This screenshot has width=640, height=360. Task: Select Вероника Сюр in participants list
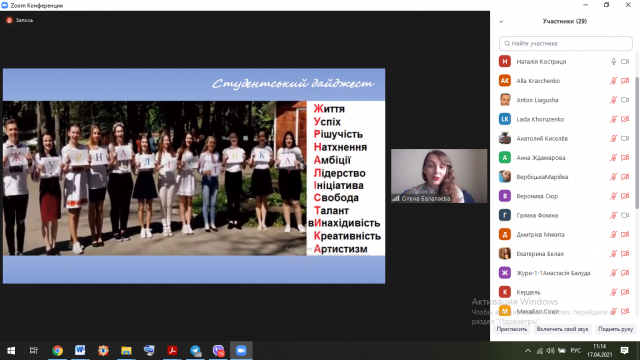[x=565, y=196]
